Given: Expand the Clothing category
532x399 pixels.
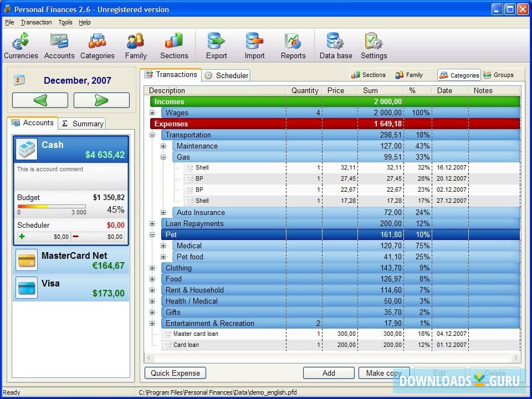Looking at the screenshot, I should tap(152, 268).
